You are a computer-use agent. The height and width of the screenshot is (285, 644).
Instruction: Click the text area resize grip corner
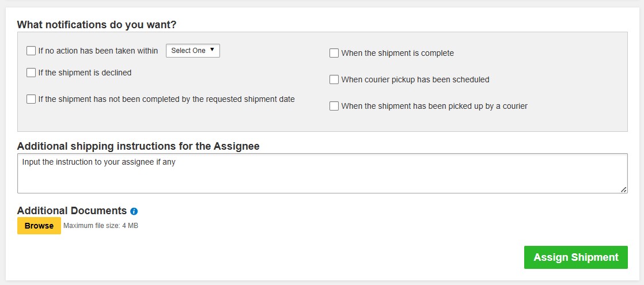623,189
